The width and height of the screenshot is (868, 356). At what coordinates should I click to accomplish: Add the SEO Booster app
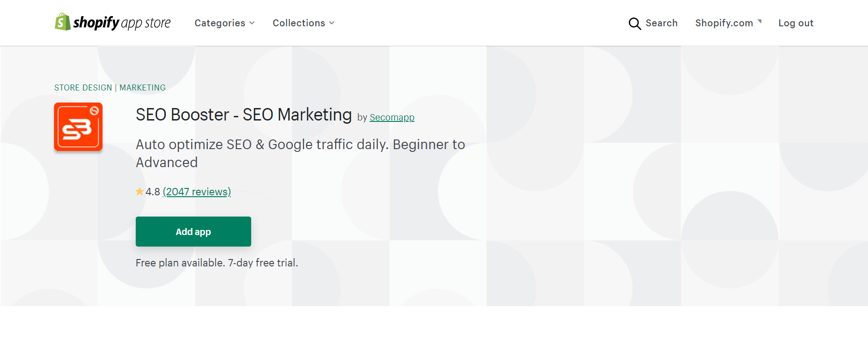[x=193, y=231]
